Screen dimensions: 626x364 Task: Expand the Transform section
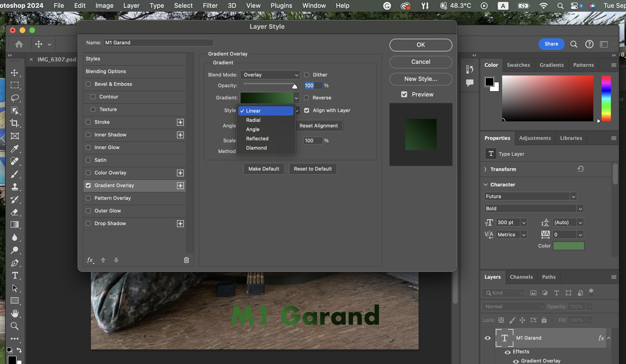(x=485, y=169)
